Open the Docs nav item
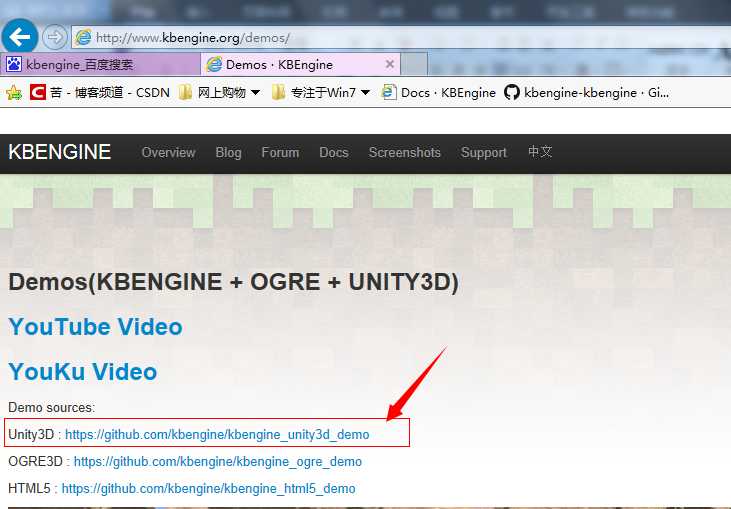The image size is (731, 509). 334,152
